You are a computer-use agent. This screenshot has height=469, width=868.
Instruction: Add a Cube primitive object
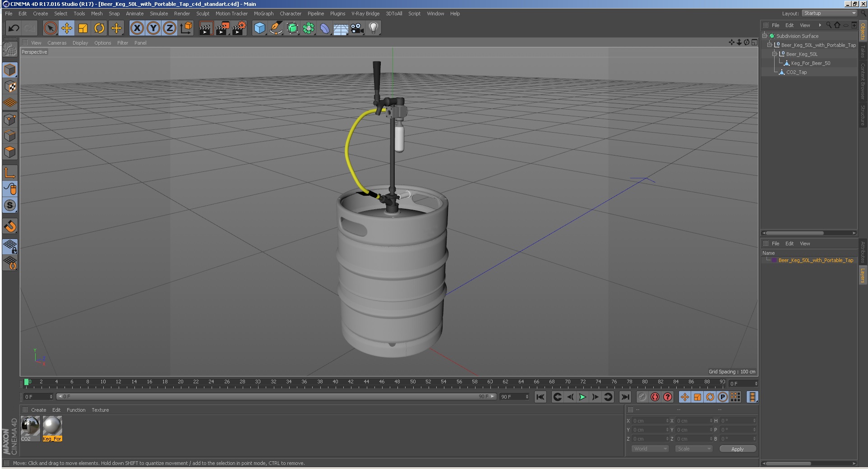coord(259,28)
